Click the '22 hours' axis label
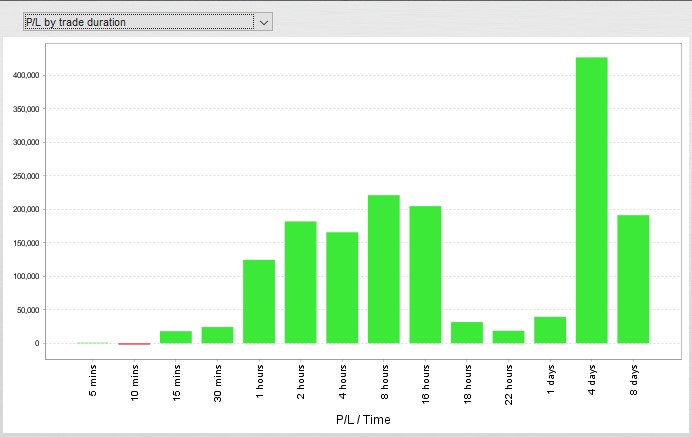 coord(509,384)
